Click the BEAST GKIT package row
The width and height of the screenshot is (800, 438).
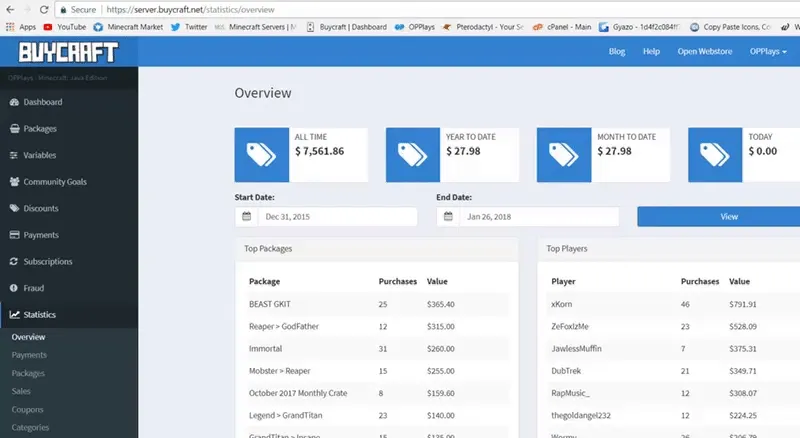pos(377,304)
